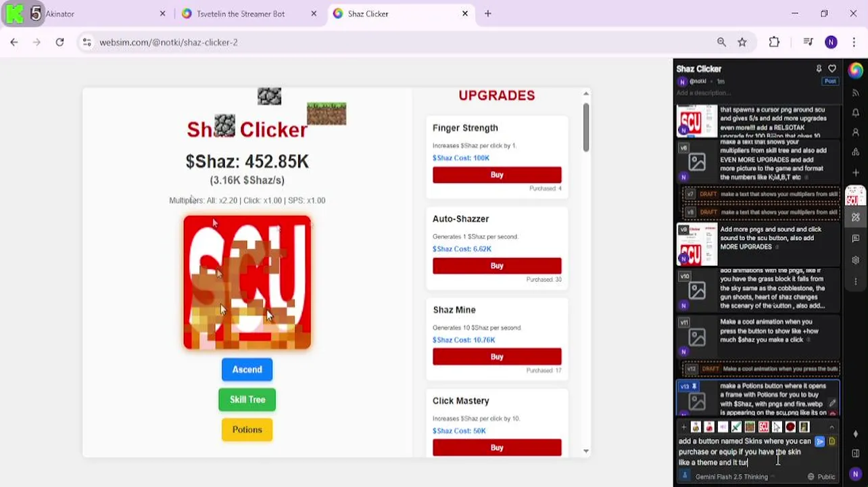The image size is (868, 487).
Task: Open the settings gear in the sidebar
Action: 856,260
